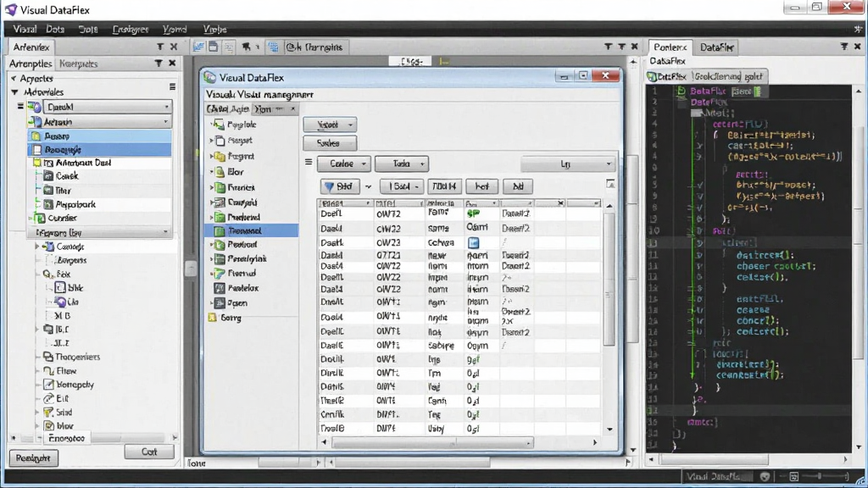Click the pushpin-shaped icon in the center toolbar
Image resolution: width=868 pixels, height=488 pixels.
pyautogui.click(x=246, y=47)
